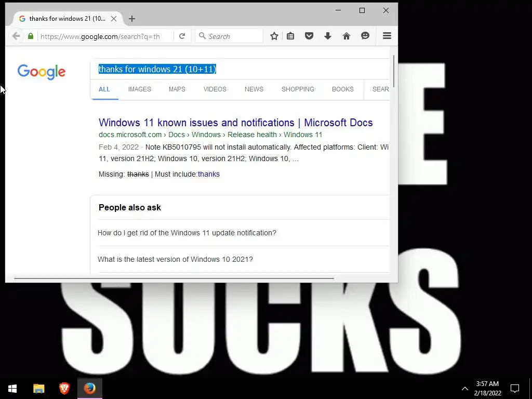Switch to the IMAGES tab
The width and height of the screenshot is (532, 399).
(140, 89)
